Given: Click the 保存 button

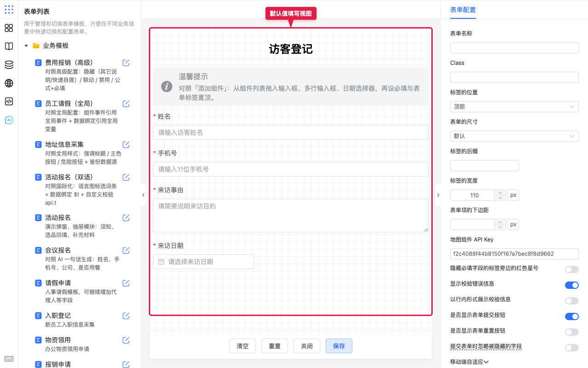Looking at the screenshot, I should (x=339, y=346).
